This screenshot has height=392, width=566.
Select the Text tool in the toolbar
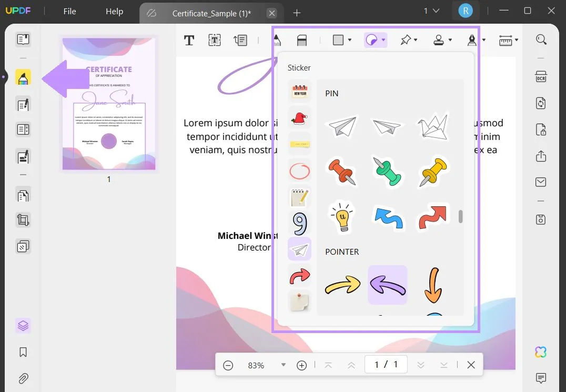[x=189, y=39]
